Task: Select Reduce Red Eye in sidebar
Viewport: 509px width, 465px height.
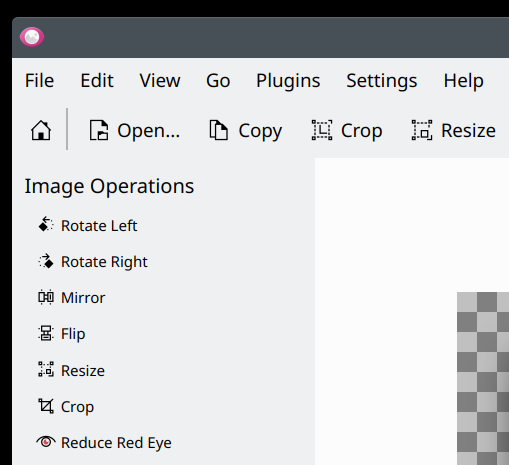Action: pos(104,443)
